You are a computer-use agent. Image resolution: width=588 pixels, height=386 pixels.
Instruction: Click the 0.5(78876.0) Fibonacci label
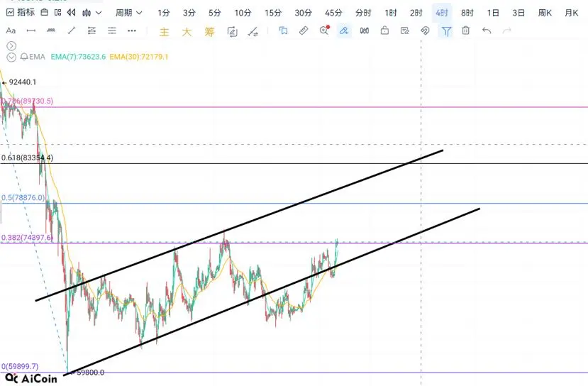tap(23, 198)
